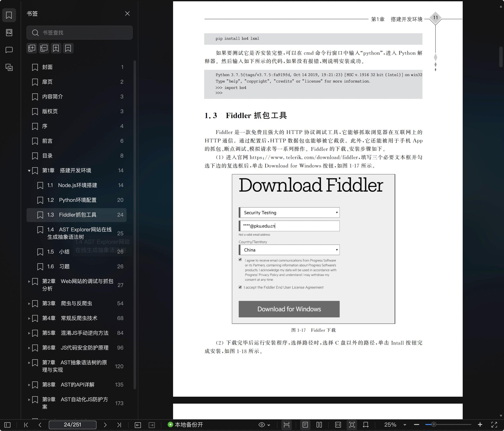
Task: Click the expand all bookmarks icon
Action: (x=32, y=48)
